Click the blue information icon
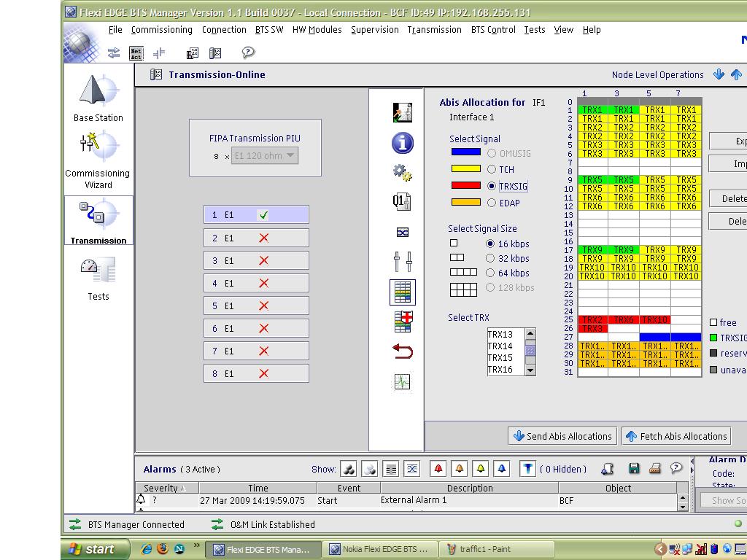This screenshot has height=560, width=747. coord(402,143)
